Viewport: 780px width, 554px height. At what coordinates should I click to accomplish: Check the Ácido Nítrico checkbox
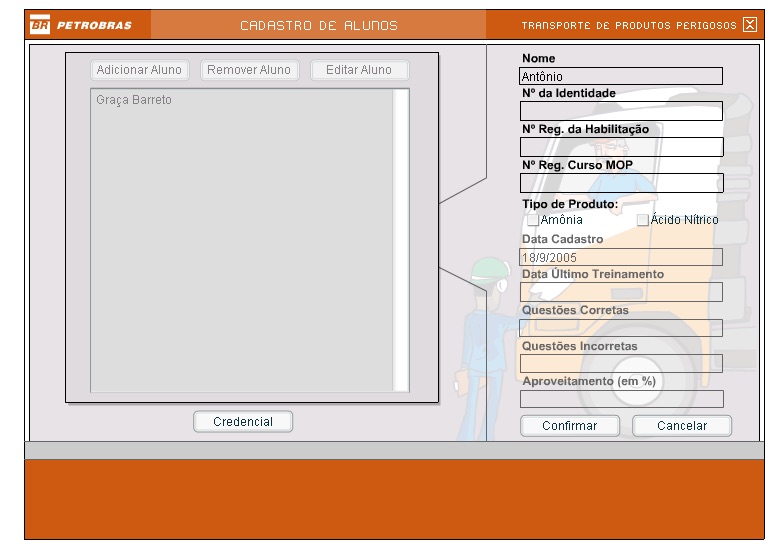[643, 220]
